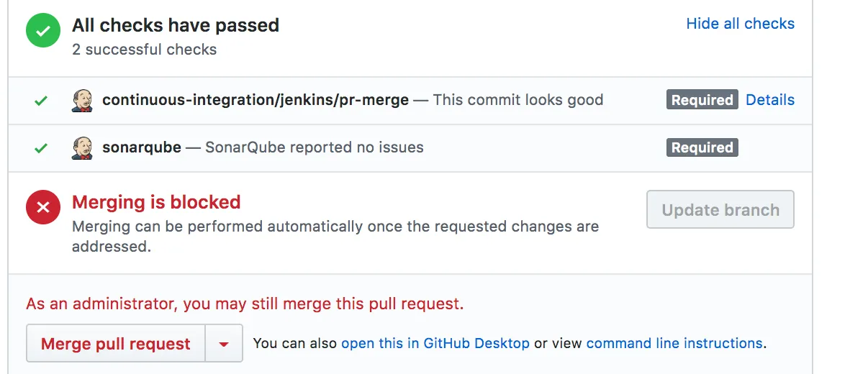Click the All checks have passed heading
The width and height of the screenshot is (868, 374).
(176, 25)
